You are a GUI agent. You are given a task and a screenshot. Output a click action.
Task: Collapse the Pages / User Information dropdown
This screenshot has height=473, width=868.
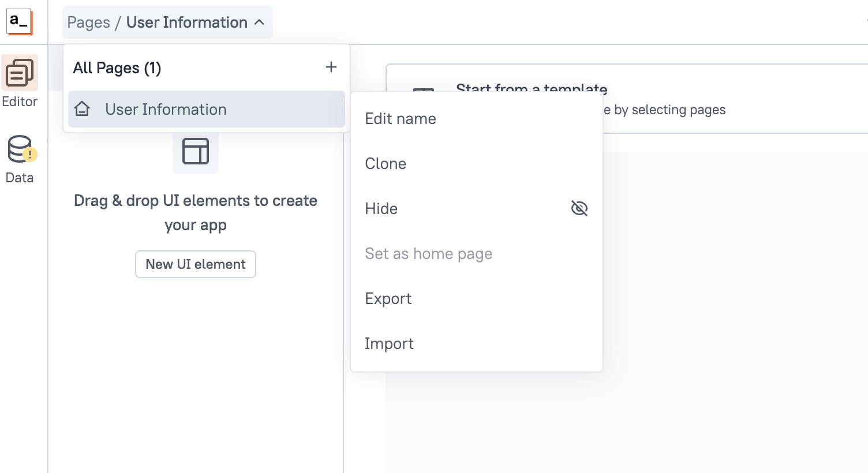167,22
